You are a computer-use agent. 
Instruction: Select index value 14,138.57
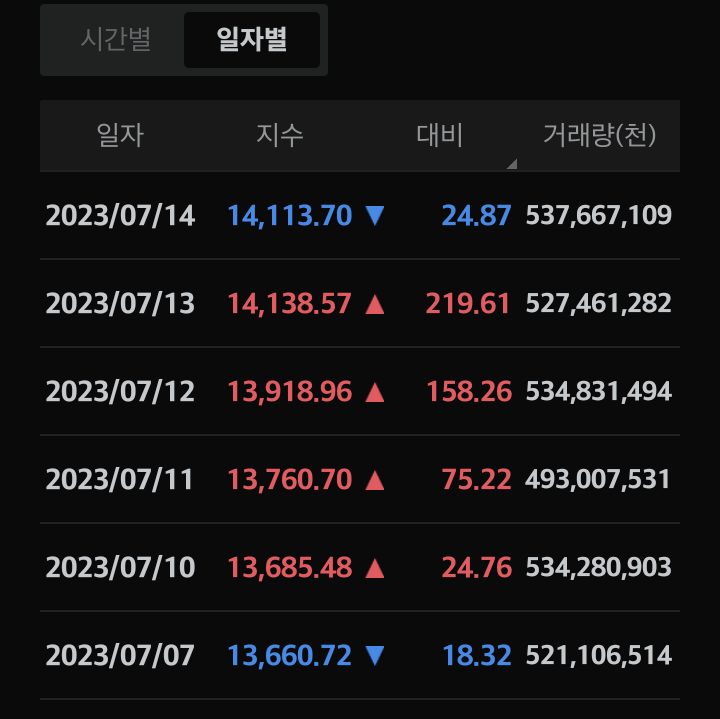point(290,303)
